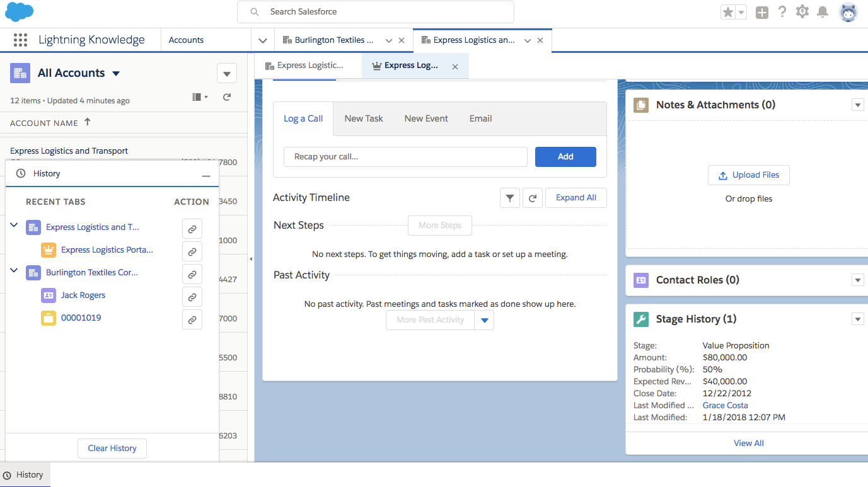Refresh the All Accounts list
The width and height of the screenshot is (868, 487).
pos(227,97)
